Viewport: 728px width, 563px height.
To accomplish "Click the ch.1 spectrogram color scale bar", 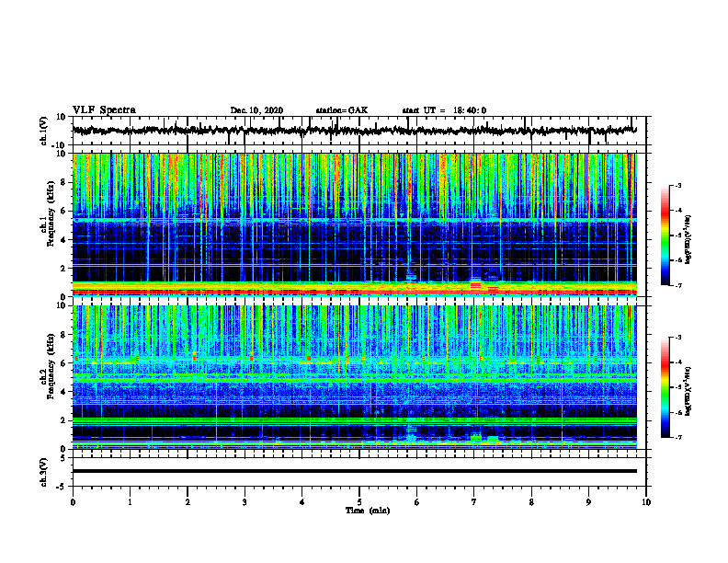I will coord(665,236).
